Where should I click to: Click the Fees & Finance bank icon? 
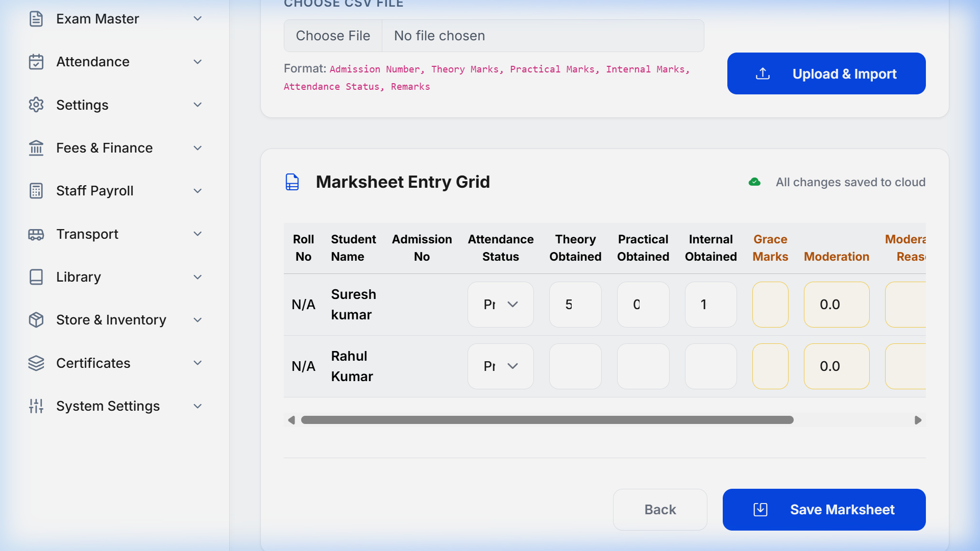coord(36,148)
